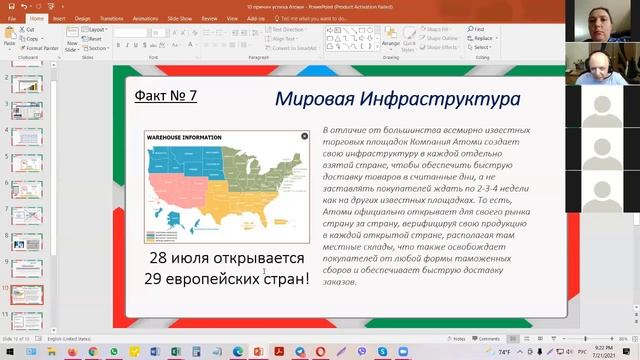Open the Section dropdown

point(96,48)
